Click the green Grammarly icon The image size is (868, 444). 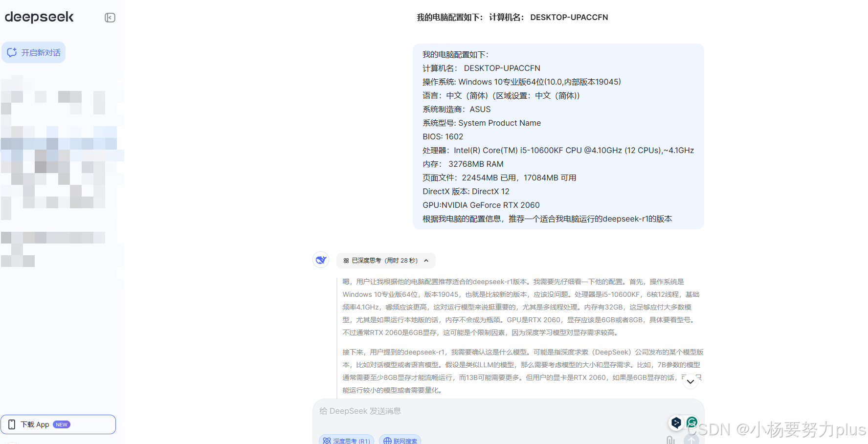click(x=692, y=422)
